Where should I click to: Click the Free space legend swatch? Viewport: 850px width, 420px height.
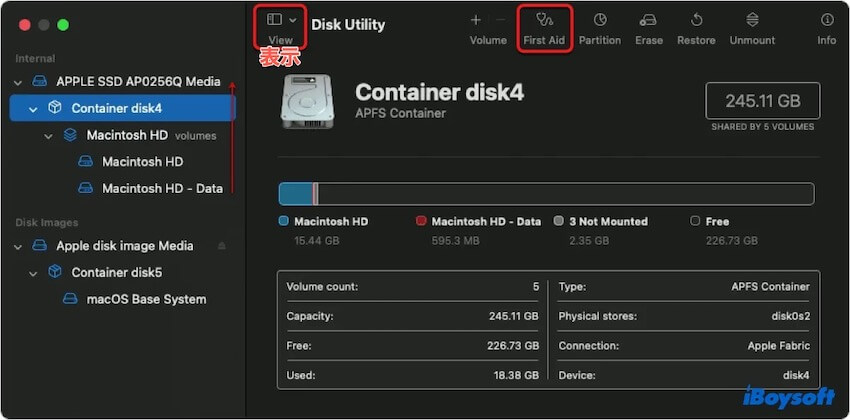(x=695, y=221)
